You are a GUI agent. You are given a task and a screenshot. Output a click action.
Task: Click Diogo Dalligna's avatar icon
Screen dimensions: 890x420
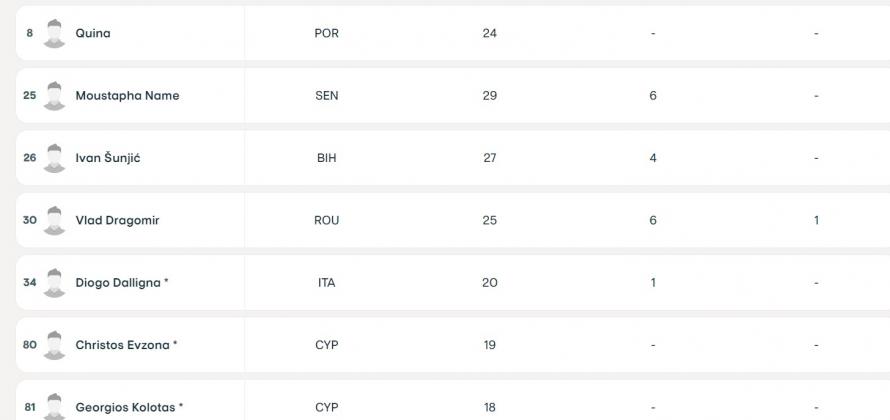coord(55,283)
